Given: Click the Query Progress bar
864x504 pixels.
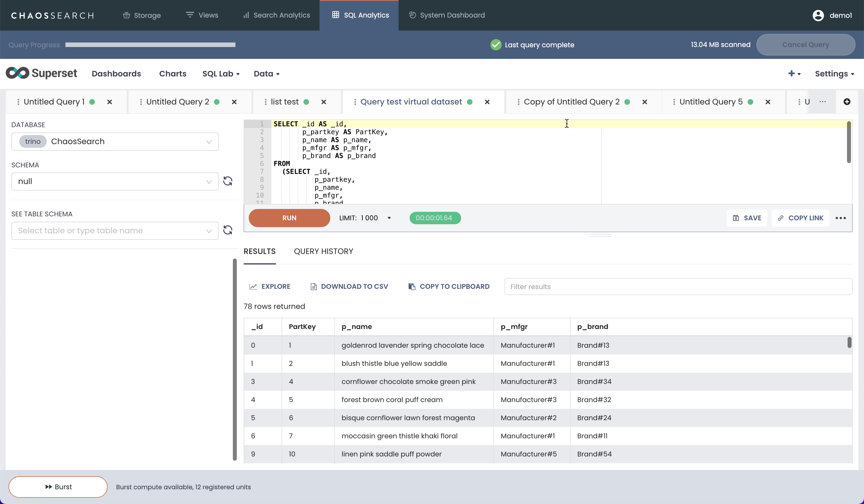Looking at the screenshot, I should [x=150, y=45].
